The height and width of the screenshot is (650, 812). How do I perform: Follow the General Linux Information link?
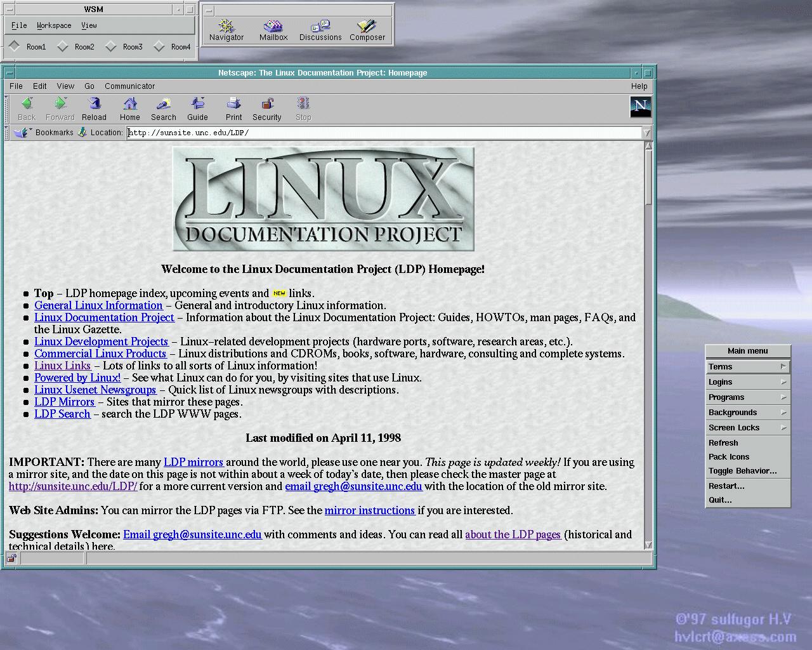(98, 305)
